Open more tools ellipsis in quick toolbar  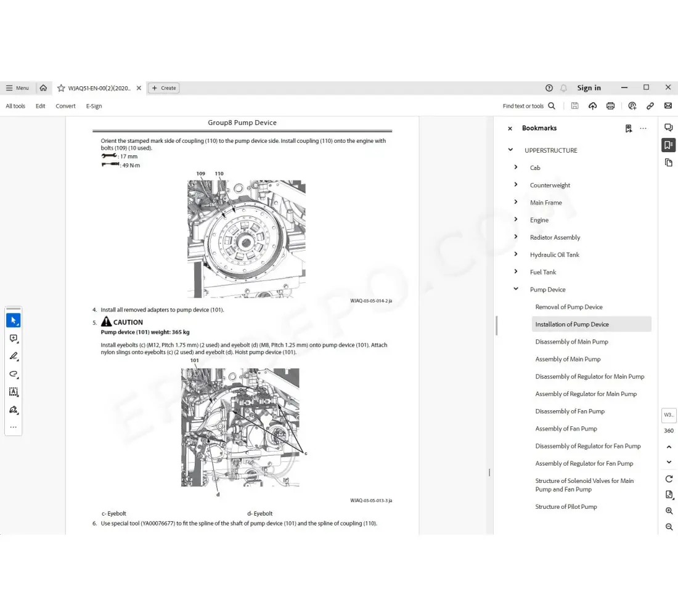14,427
